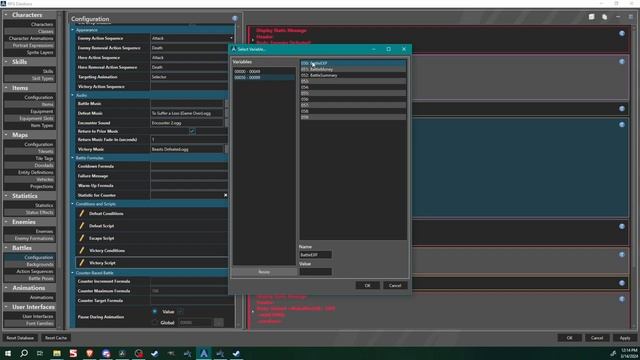Click the first icon in top-right toolbar
This screenshot has height=360, width=640.
coord(591,17)
